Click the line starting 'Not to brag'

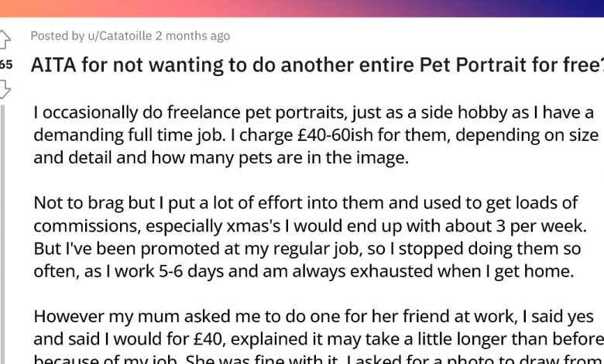point(306,203)
